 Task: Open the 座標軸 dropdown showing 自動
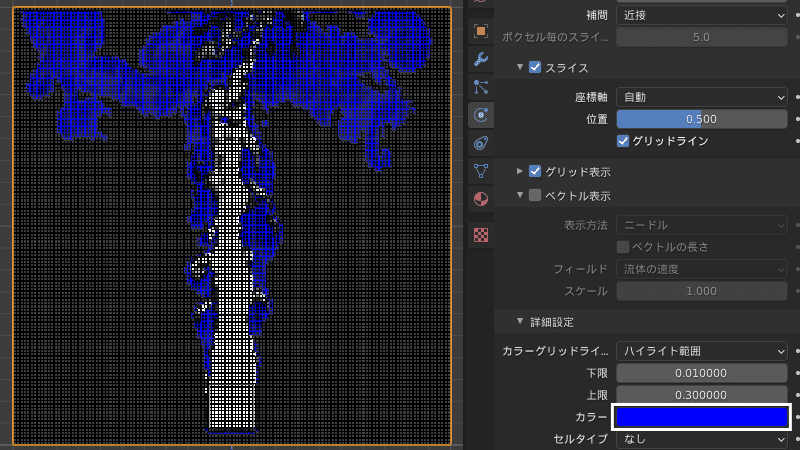(x=702, y=97)
